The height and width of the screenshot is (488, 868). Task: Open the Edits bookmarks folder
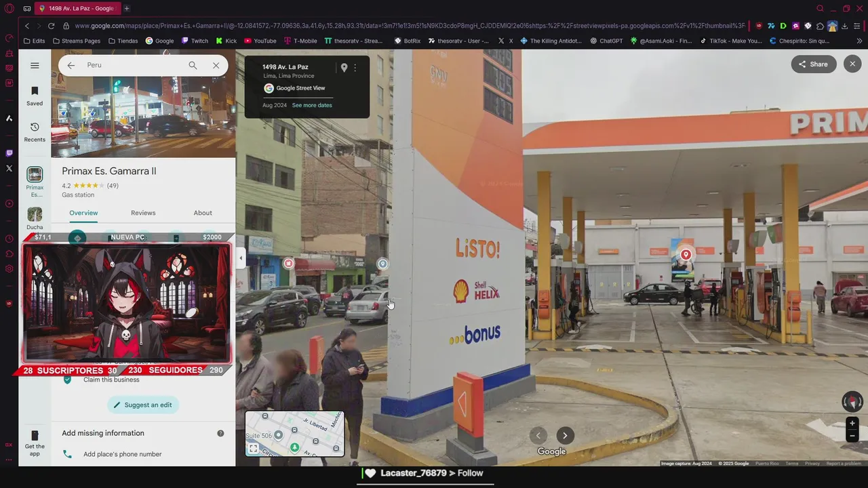click(34, 41)
